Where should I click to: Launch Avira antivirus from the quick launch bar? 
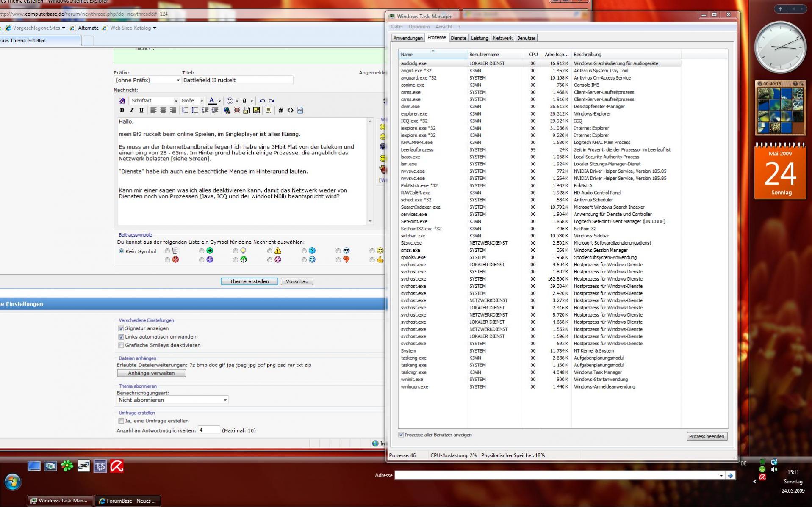[x=117, y=466]
